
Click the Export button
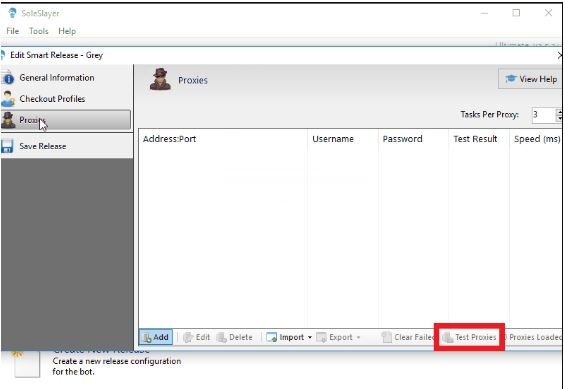[x=335, y=337]
